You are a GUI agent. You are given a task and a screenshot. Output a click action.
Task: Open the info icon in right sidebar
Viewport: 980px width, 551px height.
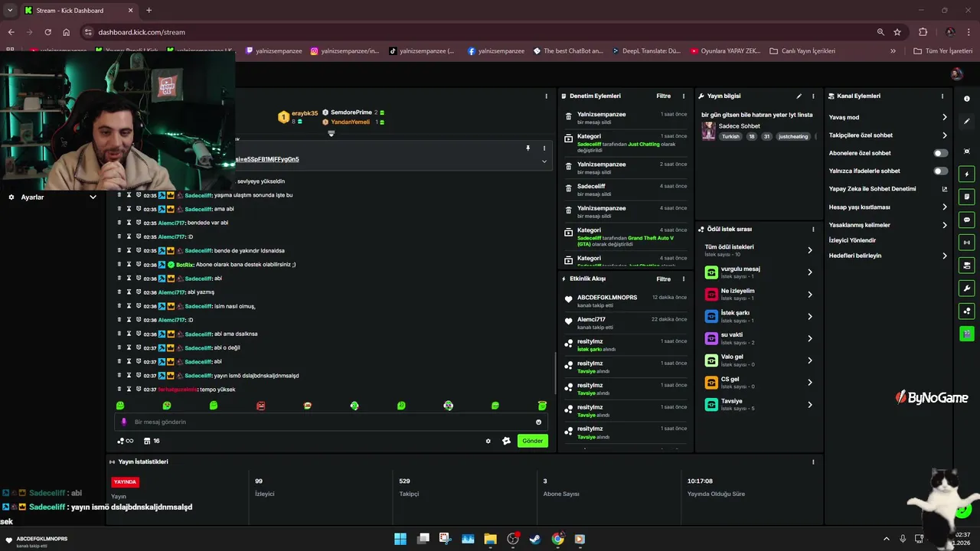[966, 99]
